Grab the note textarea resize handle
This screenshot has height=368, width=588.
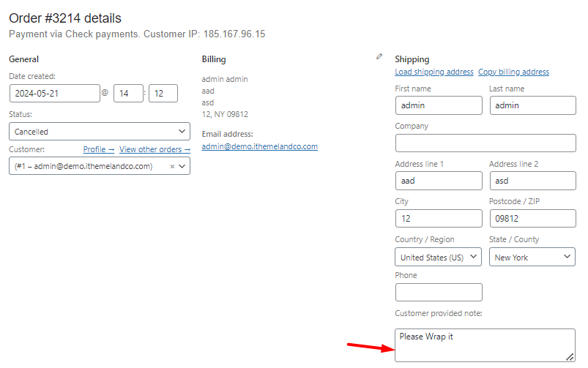tap(570, 357)
